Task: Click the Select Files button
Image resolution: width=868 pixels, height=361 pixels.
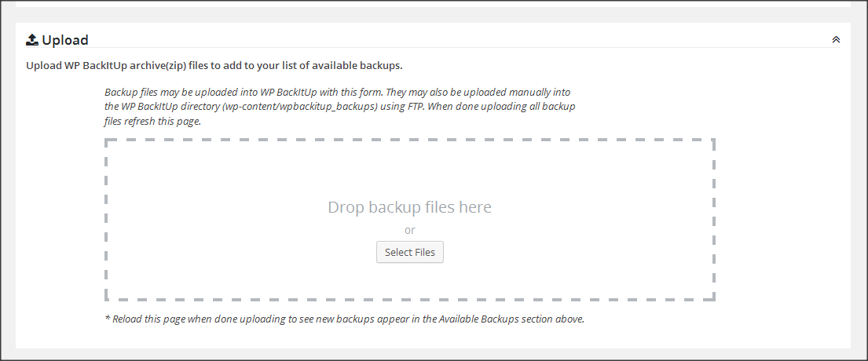Action: pos(409,252)
